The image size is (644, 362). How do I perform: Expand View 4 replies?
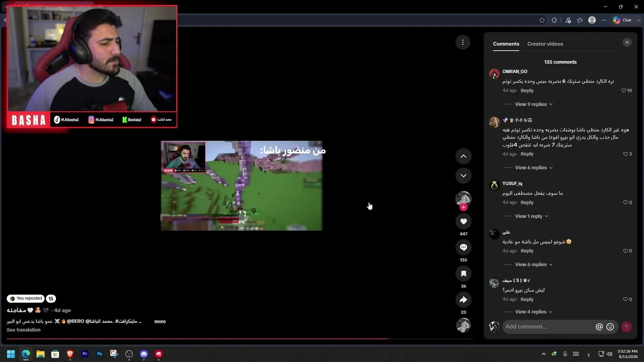pos(534,312)
